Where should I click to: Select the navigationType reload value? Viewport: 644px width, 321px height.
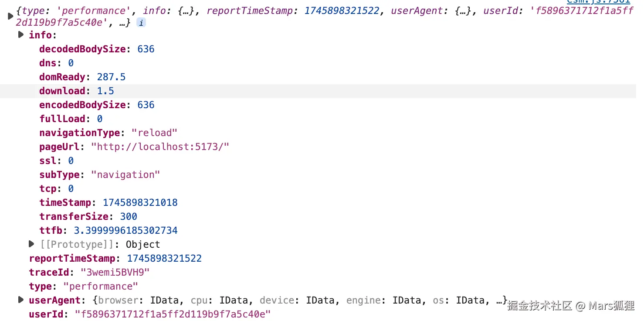point(155,133)
